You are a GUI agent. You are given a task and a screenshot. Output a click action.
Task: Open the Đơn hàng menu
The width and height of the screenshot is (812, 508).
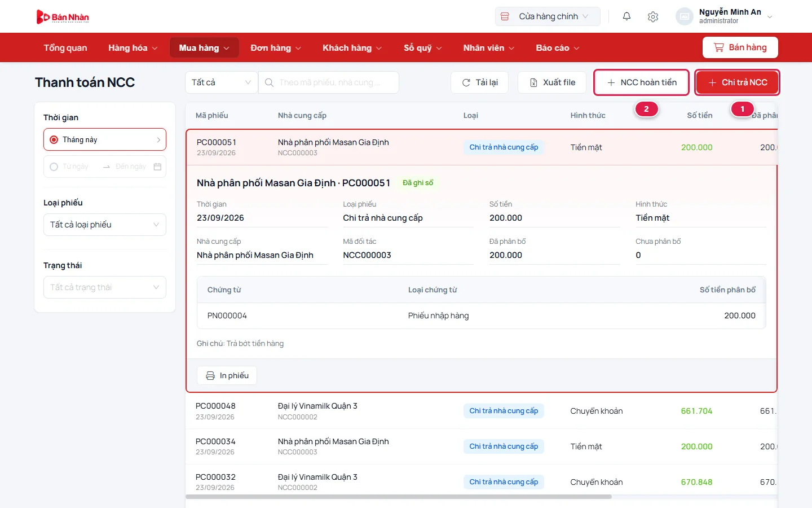click(276, 48)
